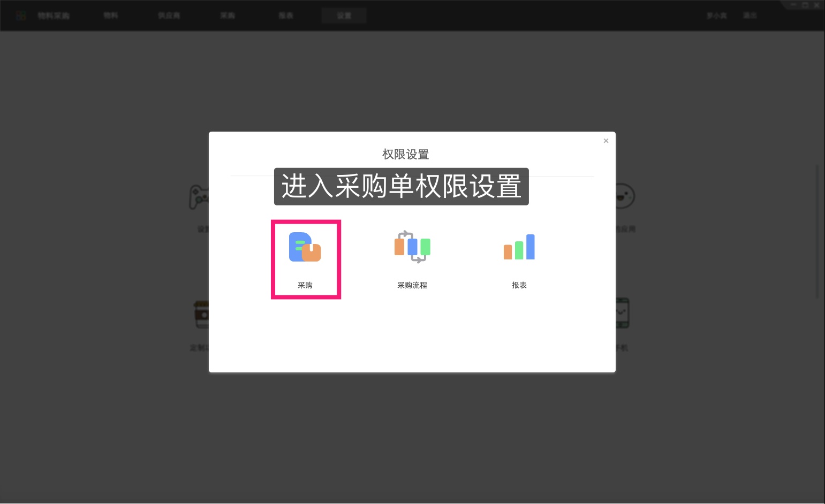Screen dimensions: 825x504
Task: Open the briefcase icon in background area
Action: click(201, 314)
